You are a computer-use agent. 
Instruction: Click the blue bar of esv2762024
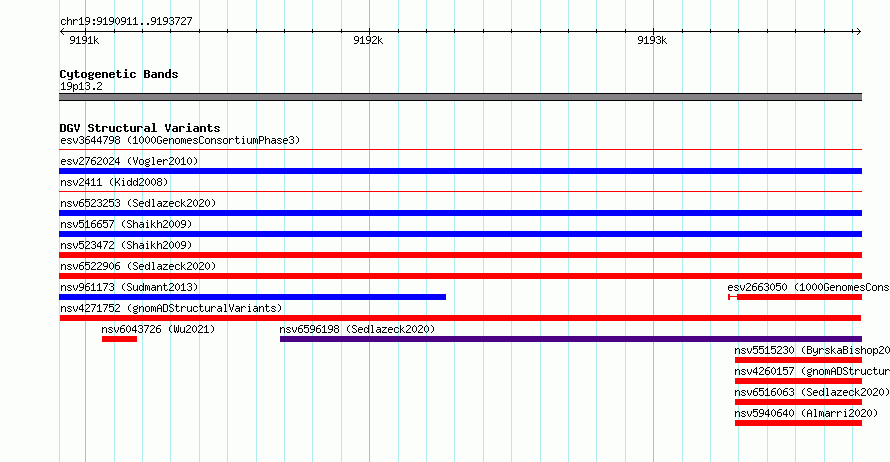[x=460, y=171]
